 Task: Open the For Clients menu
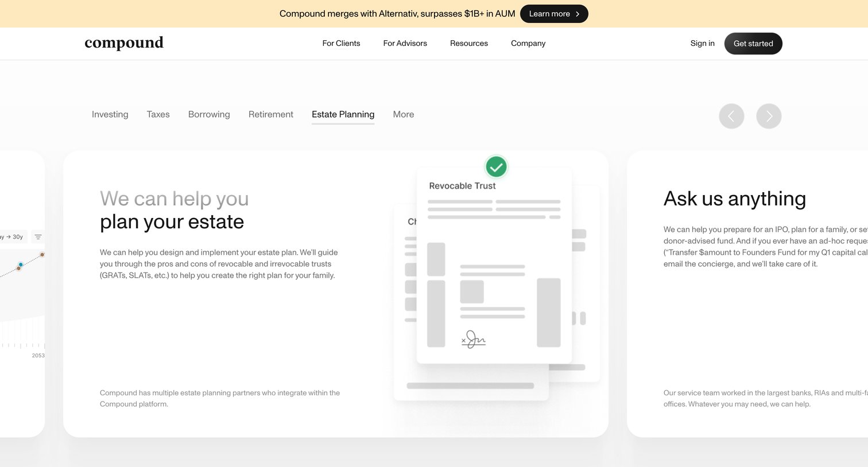(x=341, y=43)
